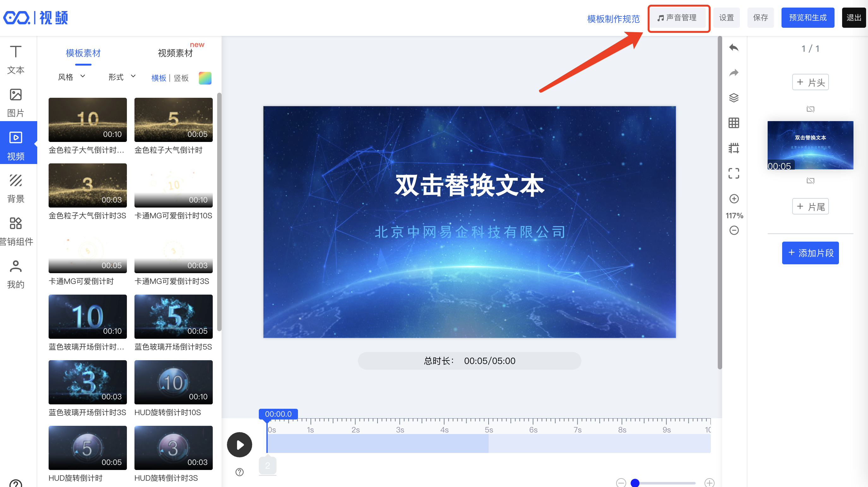Click the fullscreen fit icon
Viewport: 868px width, 487px height.
click(734, 173)
